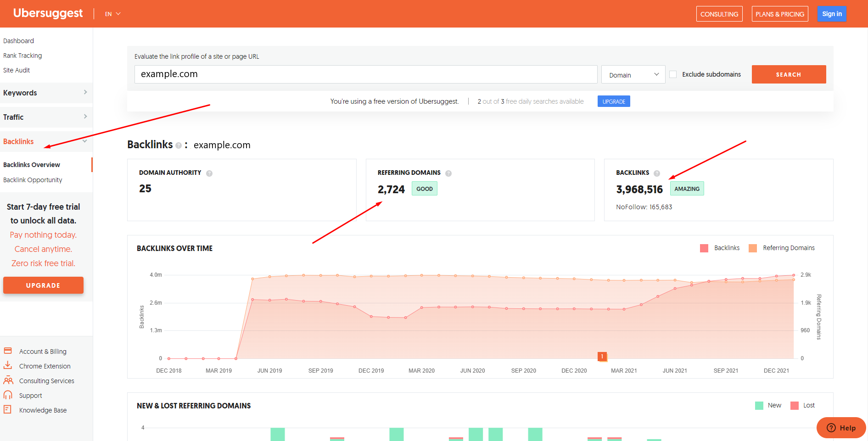Open Dashboard in the sidebar

coord(18,41)
